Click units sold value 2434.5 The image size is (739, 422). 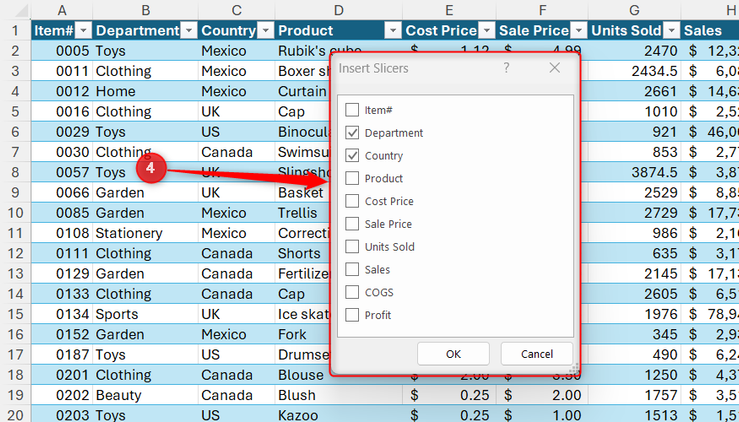[634, 71]
